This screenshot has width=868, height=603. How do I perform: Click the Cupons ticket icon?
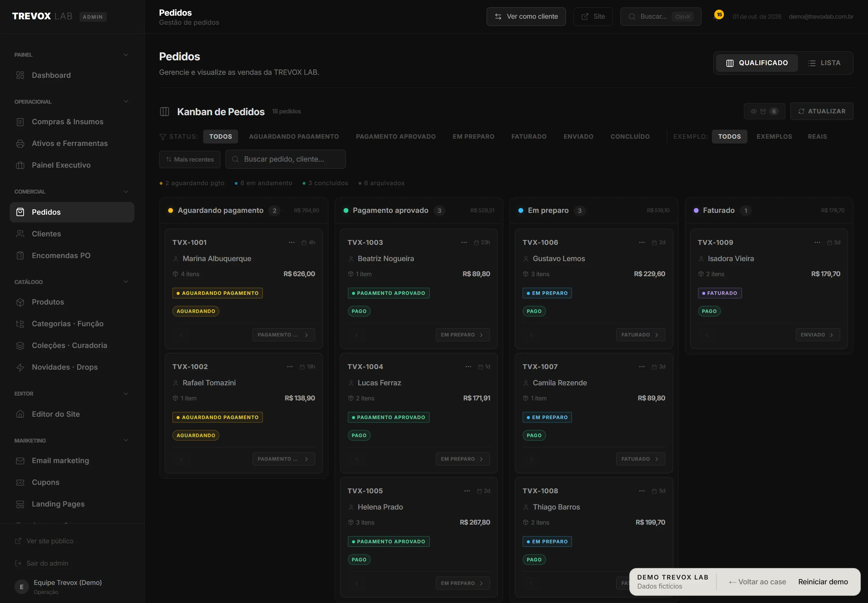tap(20, 482)
